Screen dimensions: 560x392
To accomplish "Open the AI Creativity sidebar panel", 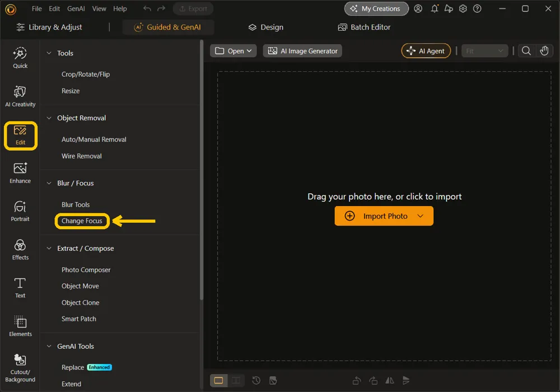I will pyautogui.click(x=20, y=96).
